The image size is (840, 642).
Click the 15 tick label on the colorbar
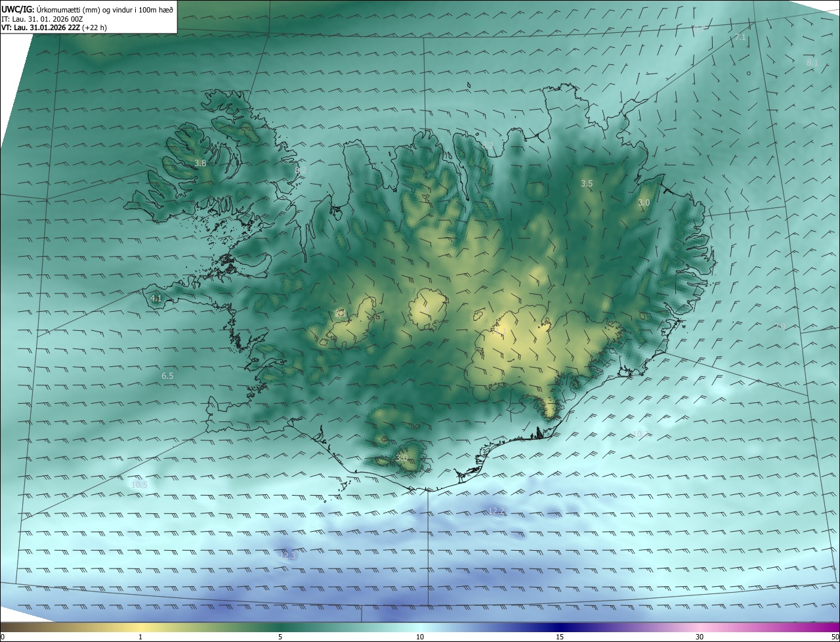pyautogui.click(x=560, y=637)
